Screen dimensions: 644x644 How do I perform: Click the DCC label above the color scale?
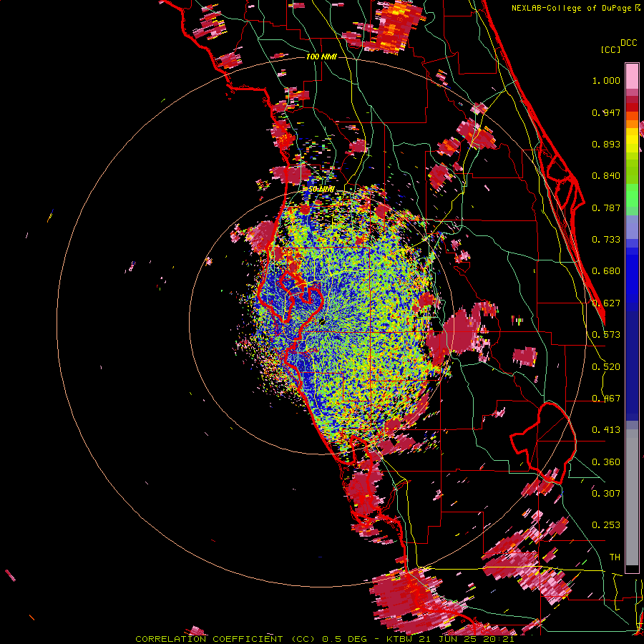628,43
